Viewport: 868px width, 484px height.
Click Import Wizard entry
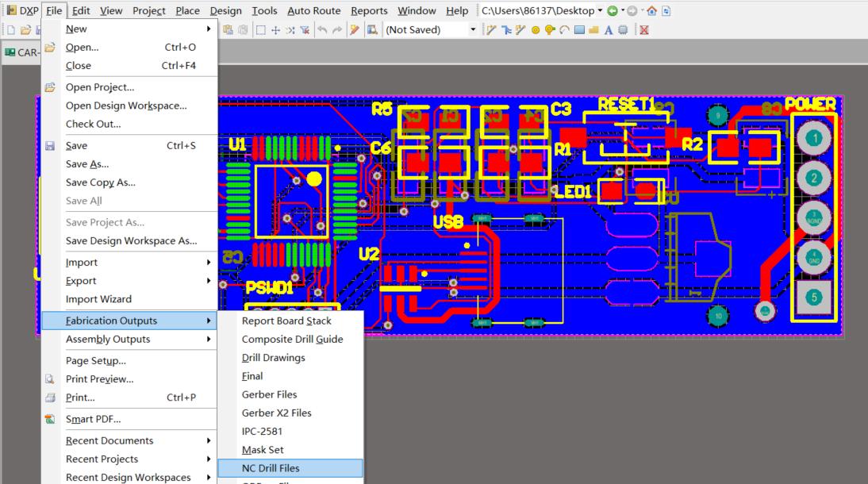coord(129,299)
